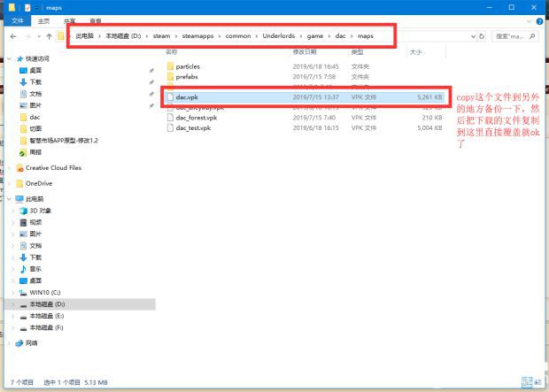The height and width of the screenshot is (392, 549).
Task: Select the dac_test.vpk file
Action: [x=193, y=128]
